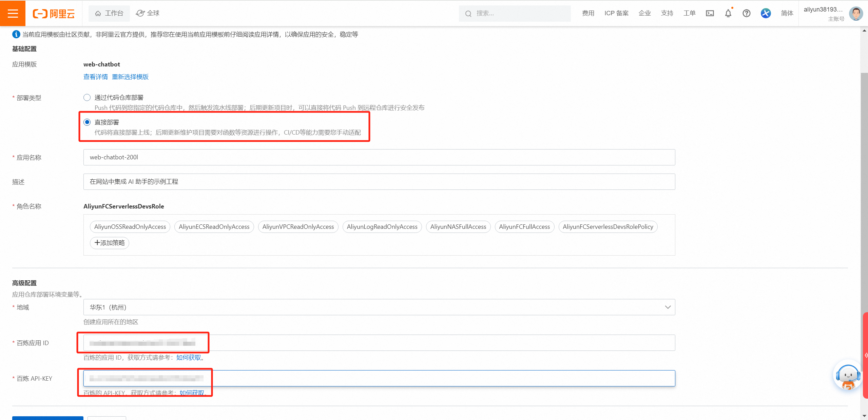
Task: Open the notifications bell
Action: point(728,13)
